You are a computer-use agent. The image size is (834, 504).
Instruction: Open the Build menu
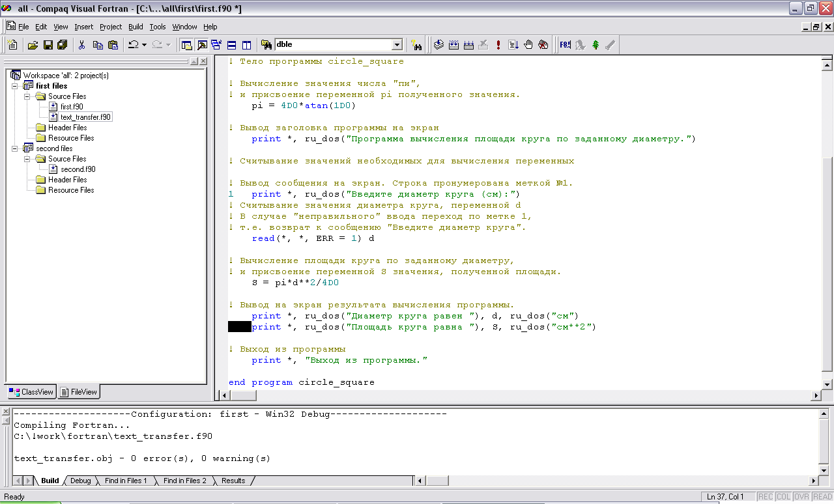point(136,27)
